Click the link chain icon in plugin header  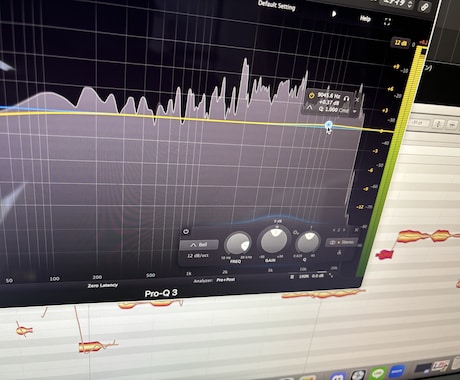(x=424, y=7)
